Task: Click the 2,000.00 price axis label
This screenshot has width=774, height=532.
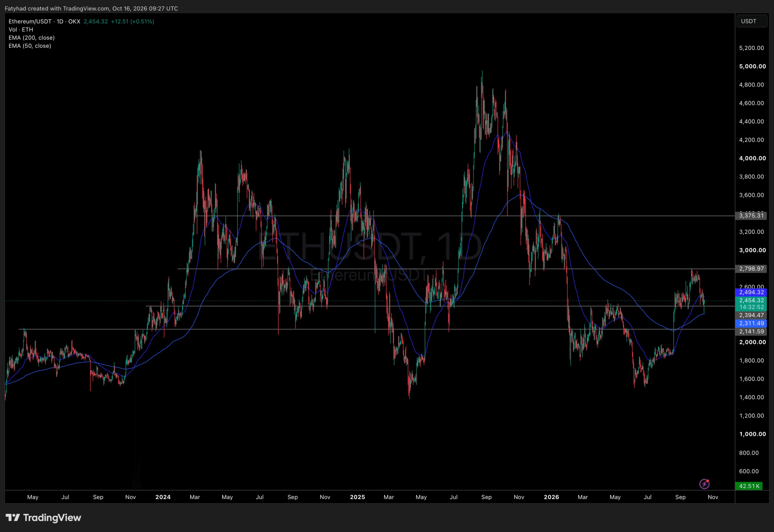Action: click(752, 342)
